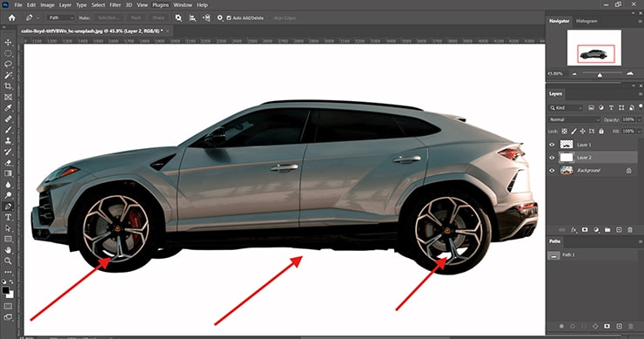This screenshot has width=644, height=339.
Task: Select the Hand tool
Action: 8,250
